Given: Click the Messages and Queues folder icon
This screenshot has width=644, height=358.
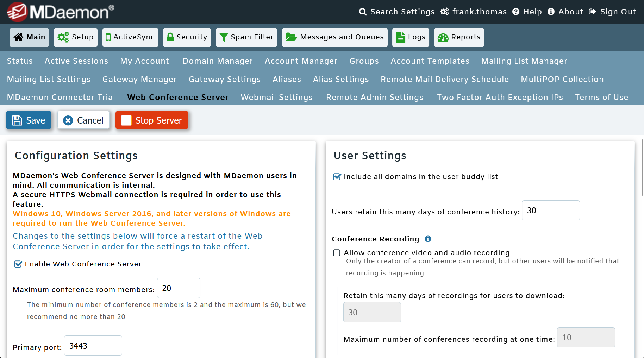Looking at the screenshot, I should pos(291,37).
